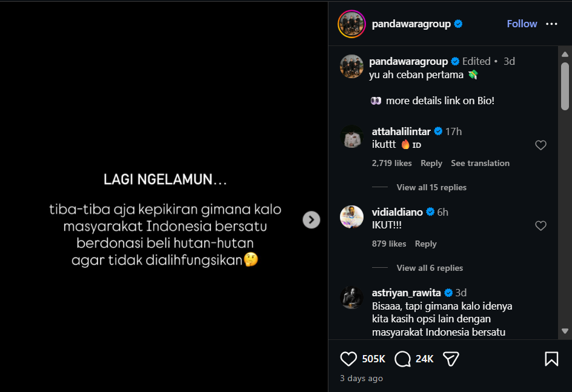Reply to attahalilintar's comment
Screen dimensions: 572x392
click(x=431, y=163)
